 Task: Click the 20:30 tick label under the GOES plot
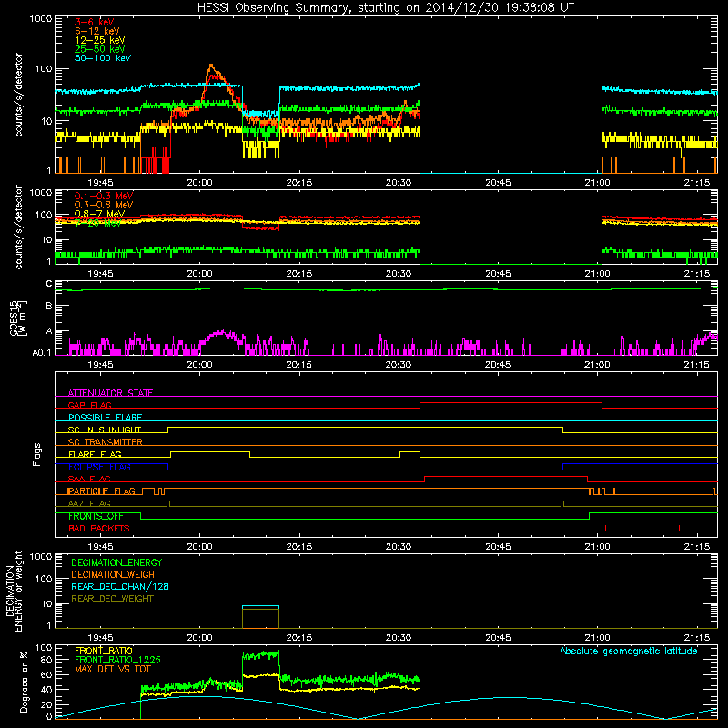click(399, 365)
